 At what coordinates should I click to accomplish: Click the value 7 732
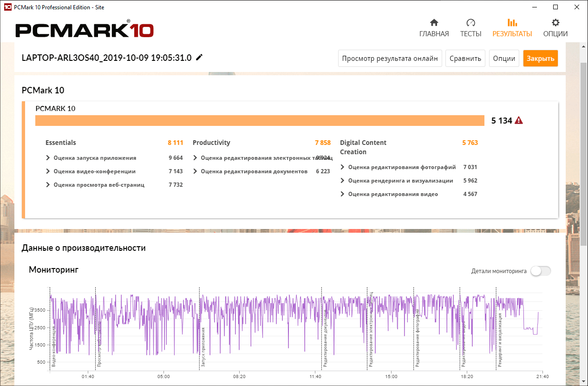(x=176, y=185)
